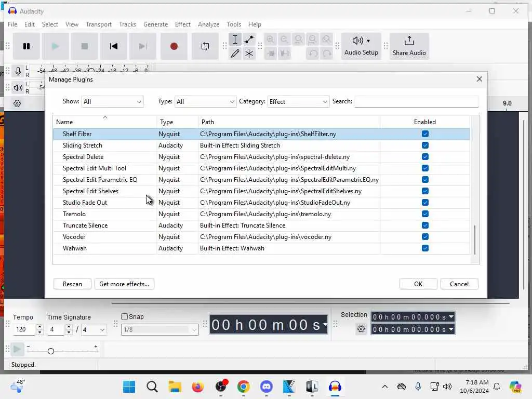Viewport: 532px width, 399px height.
Task: Show hidden icons in the system tray
Action: pyautogui.click(x=385, y=387)
